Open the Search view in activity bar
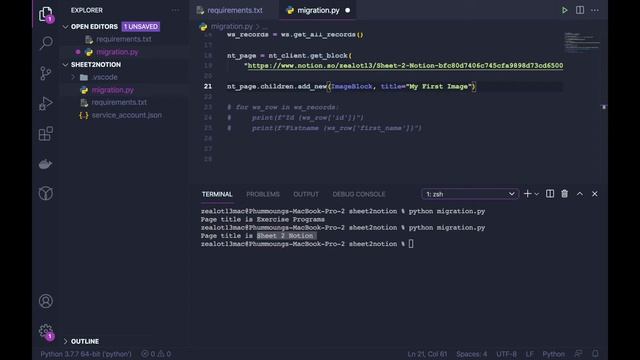Viewport: 640px width, 360px height. (x=46, y=42)
